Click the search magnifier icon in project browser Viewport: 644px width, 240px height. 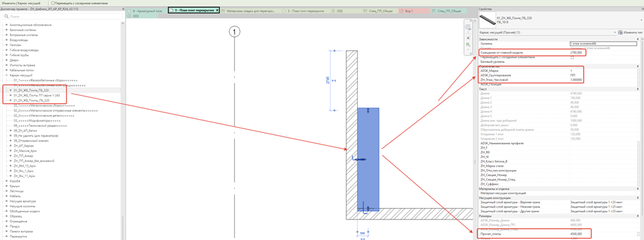pyautogui.click(x=5, y=17)
